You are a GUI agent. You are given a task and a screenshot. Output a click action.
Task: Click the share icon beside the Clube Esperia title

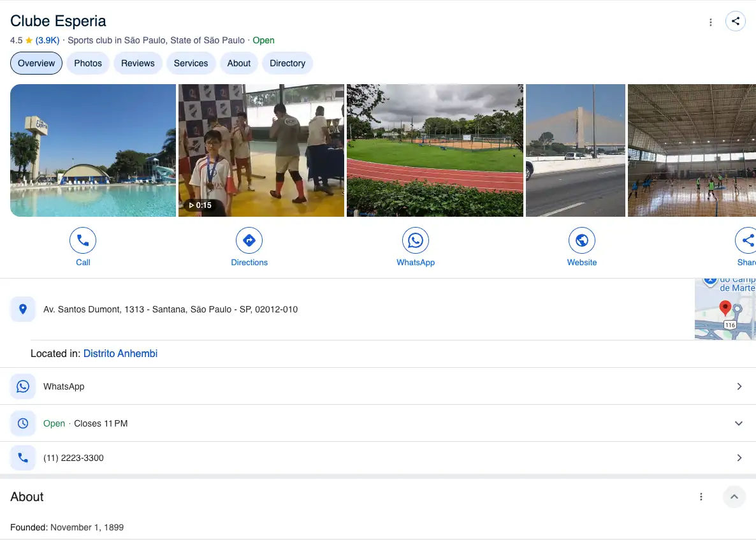pyautogui.click(x=735, y=21)
